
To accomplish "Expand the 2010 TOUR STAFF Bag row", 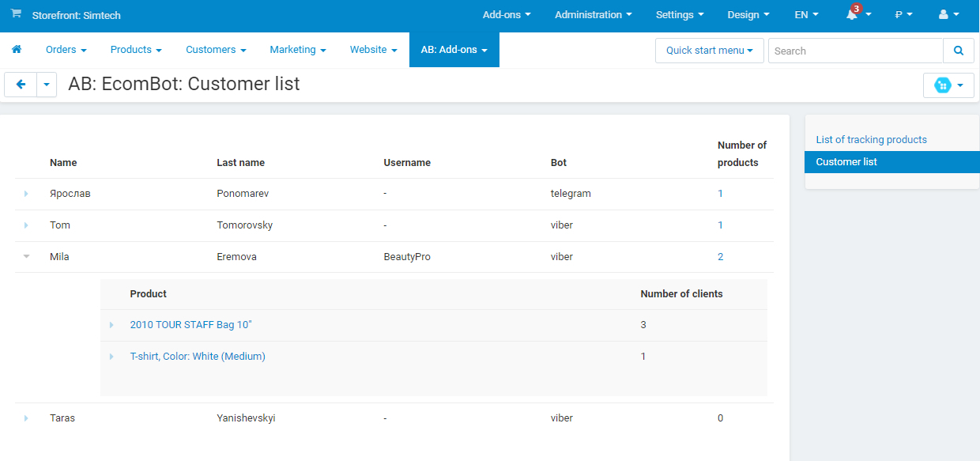I will [111, 324].
